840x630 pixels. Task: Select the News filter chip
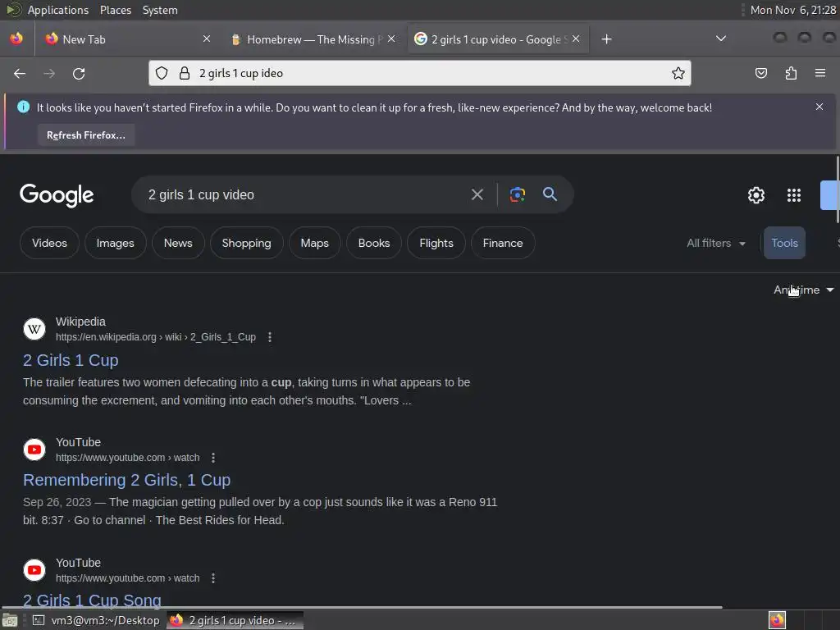[178, 243]
